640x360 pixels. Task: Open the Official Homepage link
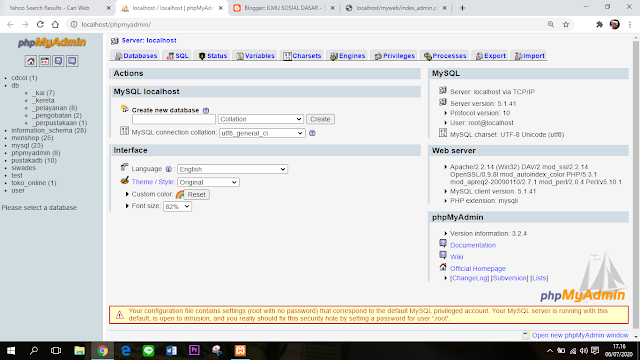[x=478, y=269]
